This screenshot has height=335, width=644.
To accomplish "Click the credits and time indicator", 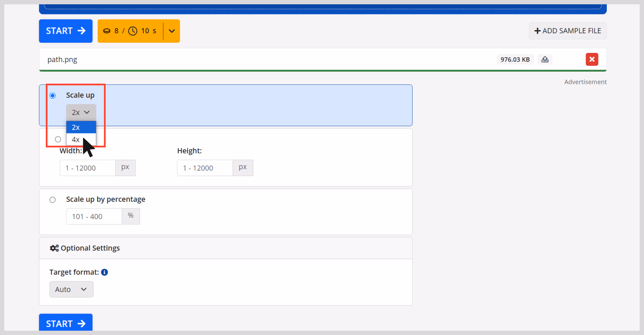I will 130,31.
